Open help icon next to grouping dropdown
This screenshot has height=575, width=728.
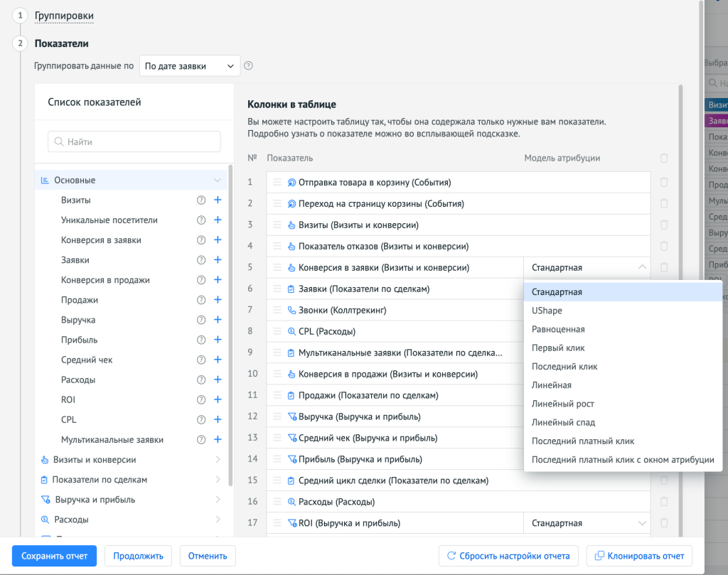coord(248,66)
